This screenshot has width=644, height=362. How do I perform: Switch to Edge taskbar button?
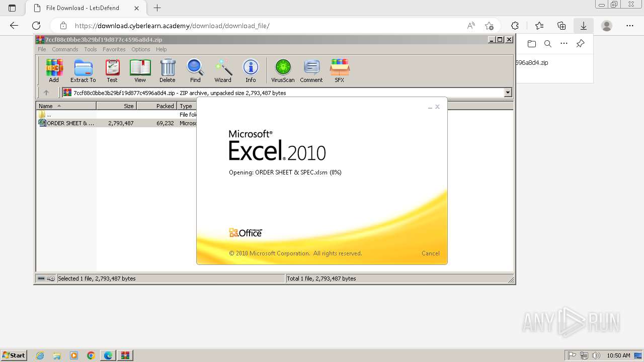108,355
